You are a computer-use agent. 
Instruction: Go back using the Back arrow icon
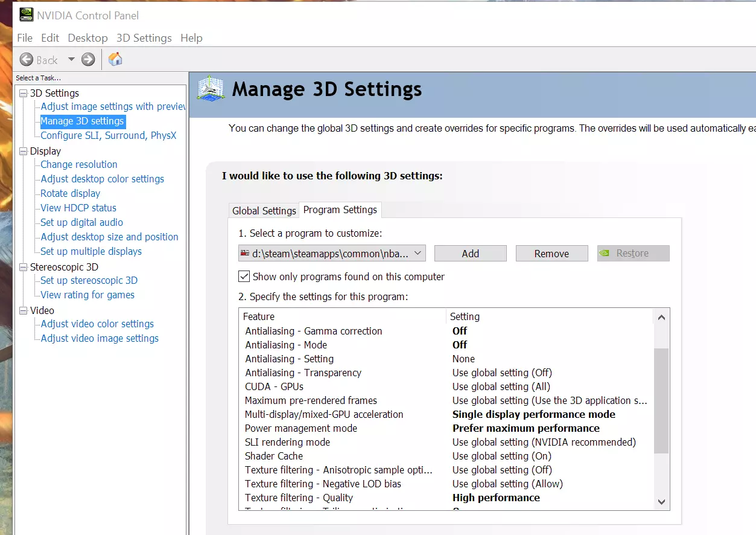pos(27,59)
